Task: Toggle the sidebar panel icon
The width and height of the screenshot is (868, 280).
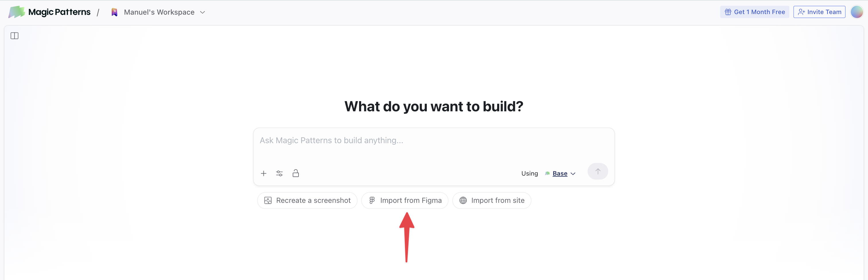Action: point(14,36)
